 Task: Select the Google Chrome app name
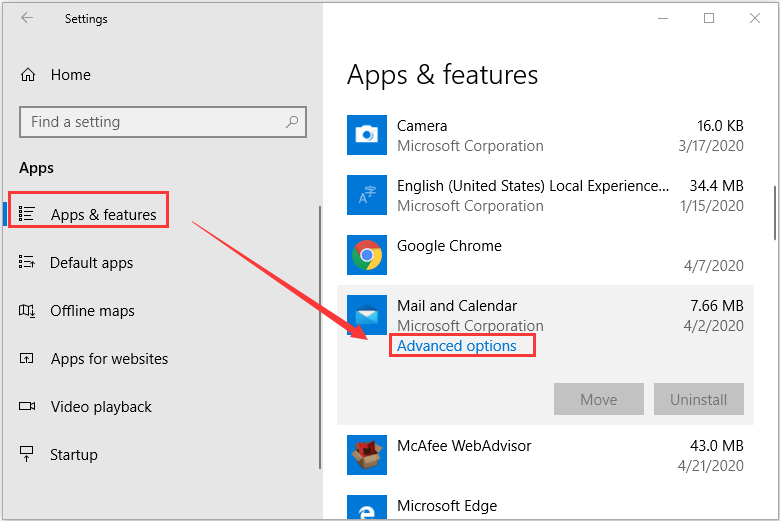pyautogui.click(x=449, y=246)
